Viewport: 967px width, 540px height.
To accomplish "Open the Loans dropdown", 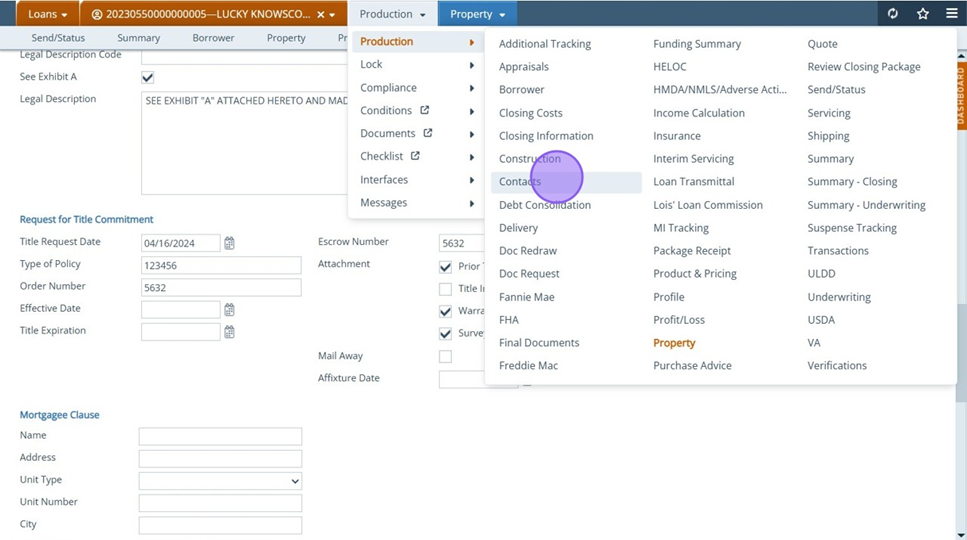I will coord(47,14).
